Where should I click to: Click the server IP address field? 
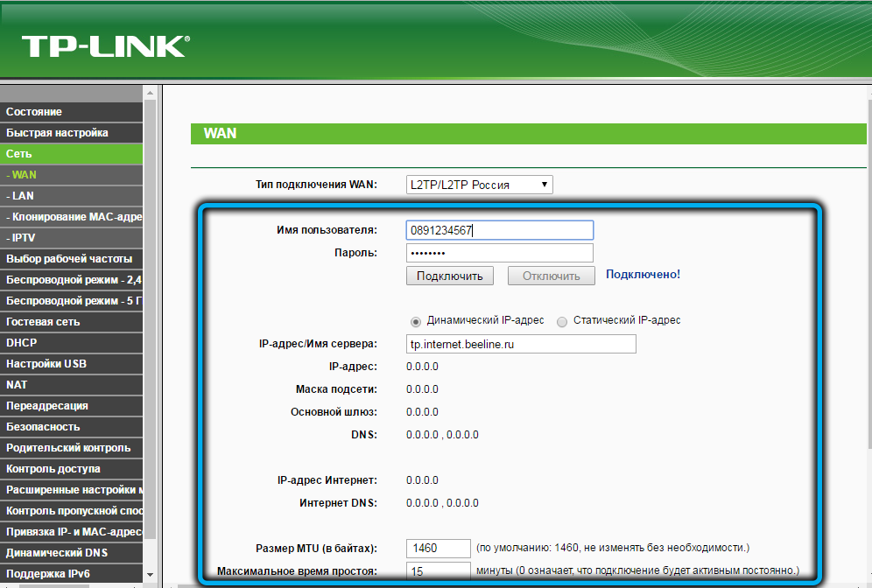[521, 345]
